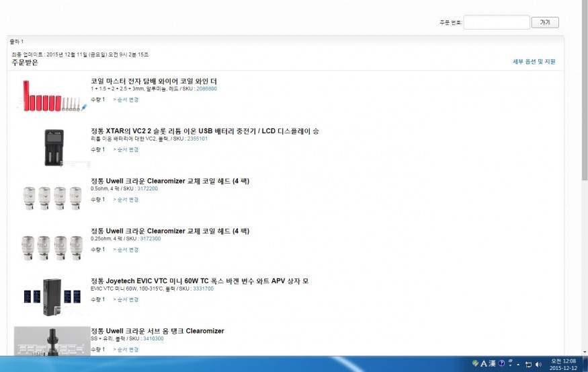
Task: Show hidden tray icons arrow
Action: point(518,365)
